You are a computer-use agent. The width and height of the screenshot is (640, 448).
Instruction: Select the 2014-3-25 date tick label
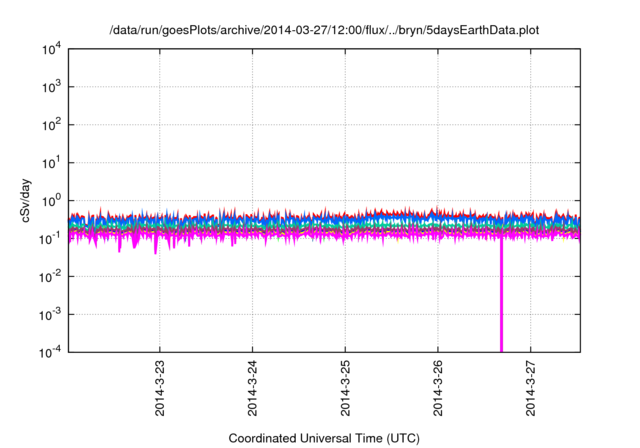[x=345, y=388]
